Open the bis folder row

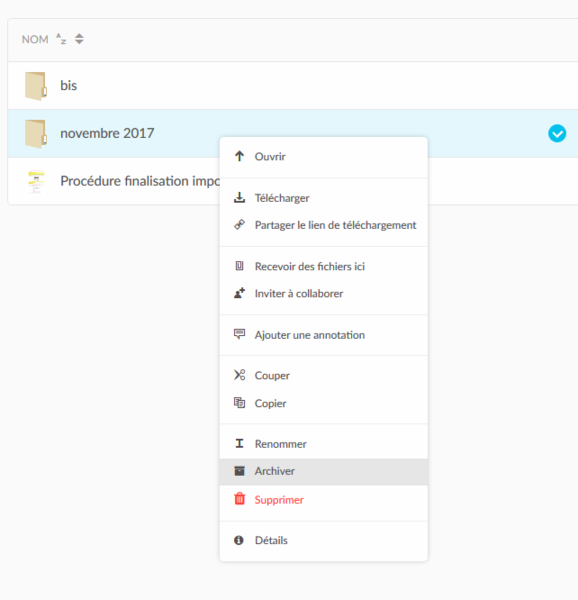(293, 86)
